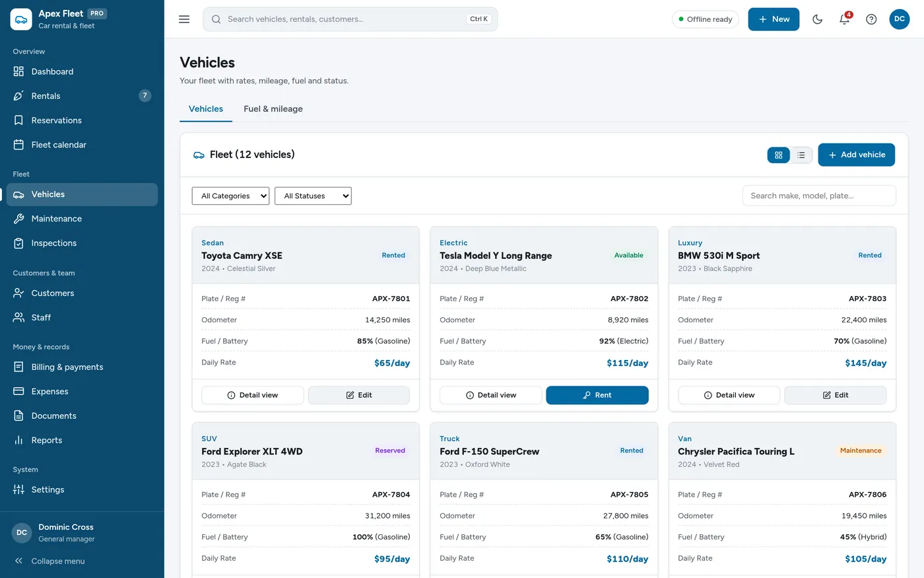Select Vehicles in sidebar
Image resolution: width=924 pixels, height=578 pixels.
coord(82,194)
